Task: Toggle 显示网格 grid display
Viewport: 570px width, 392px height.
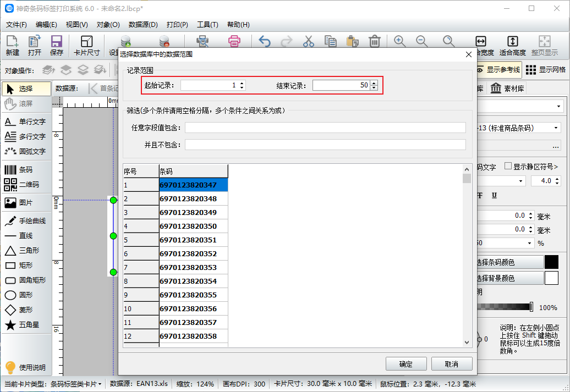Action: pyautogui.click(x=546, y=69)
